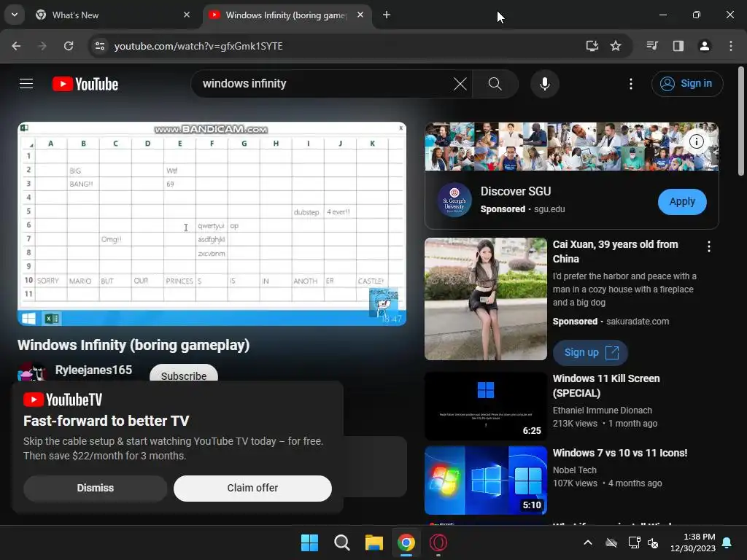
Task: Click the magnifier search button
Action: (x=495, y=84)
